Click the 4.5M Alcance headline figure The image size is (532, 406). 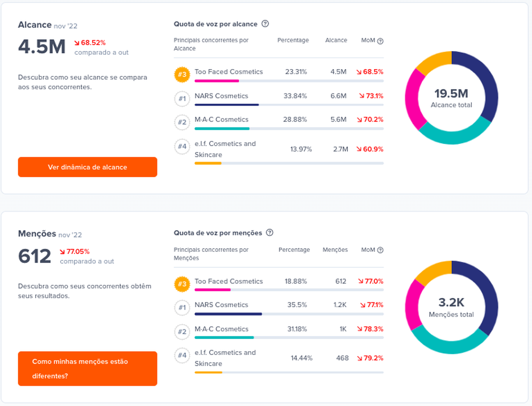pos(41,47)
